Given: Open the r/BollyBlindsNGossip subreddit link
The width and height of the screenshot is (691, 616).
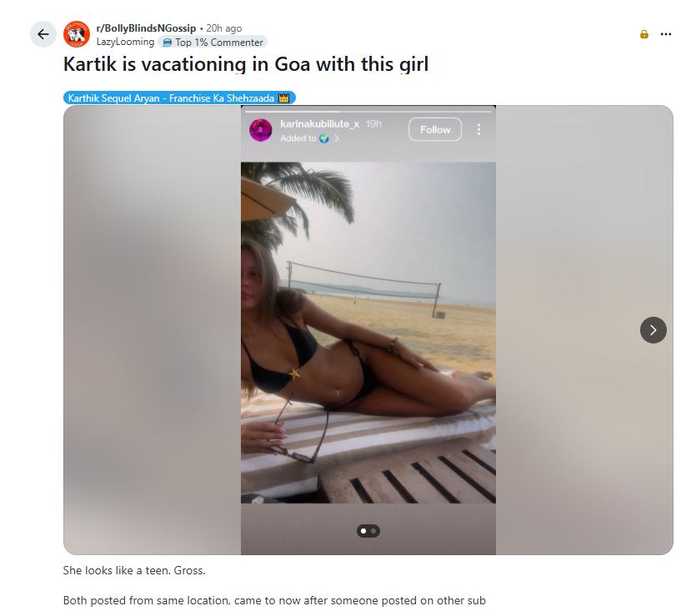Looking at the screenshot, I should (146, 28).
